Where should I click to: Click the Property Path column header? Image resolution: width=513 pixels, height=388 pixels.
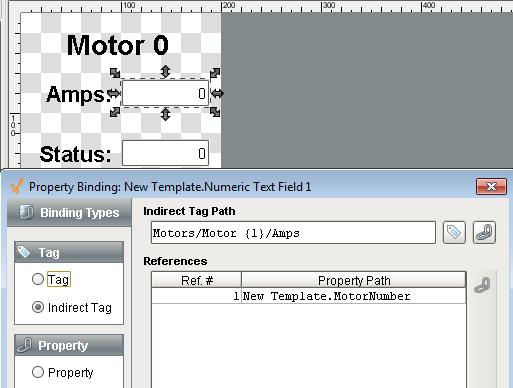coord(354,280)
